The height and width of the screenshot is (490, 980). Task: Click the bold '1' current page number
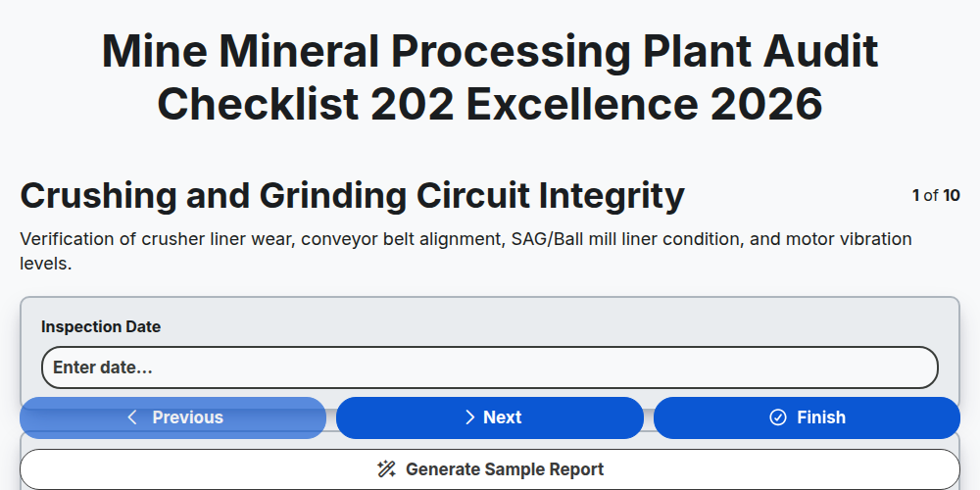915,196
